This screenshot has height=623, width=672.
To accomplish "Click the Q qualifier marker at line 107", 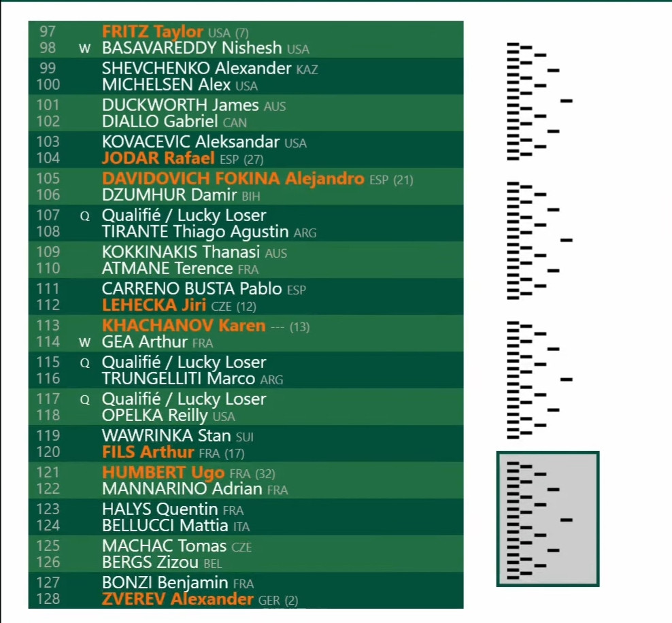I will [85, 216].
